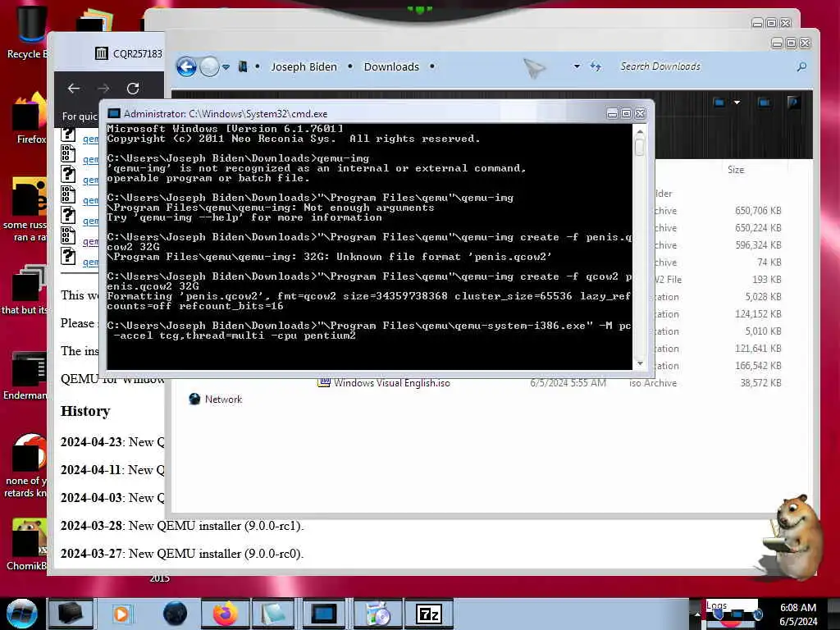The image size is (840, 630).
Task: Click the cmd window scroll up arrow
Action: (x=640, y=131)
